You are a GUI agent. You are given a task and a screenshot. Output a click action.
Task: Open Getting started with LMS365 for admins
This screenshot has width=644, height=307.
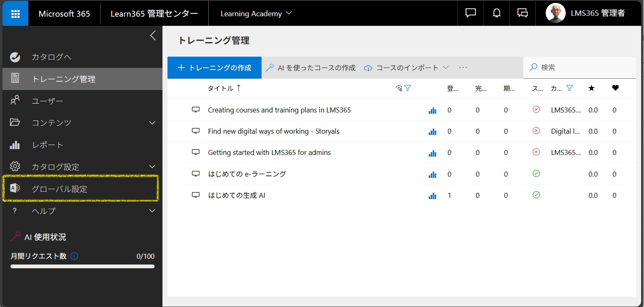(270, 152)
